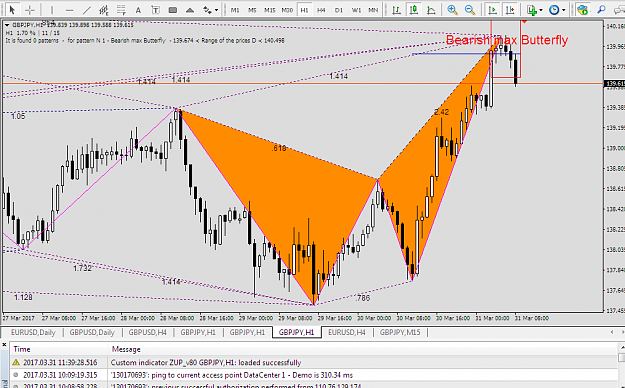
Task: Switch to the M30 timeframe
Action: pos(287,10)
